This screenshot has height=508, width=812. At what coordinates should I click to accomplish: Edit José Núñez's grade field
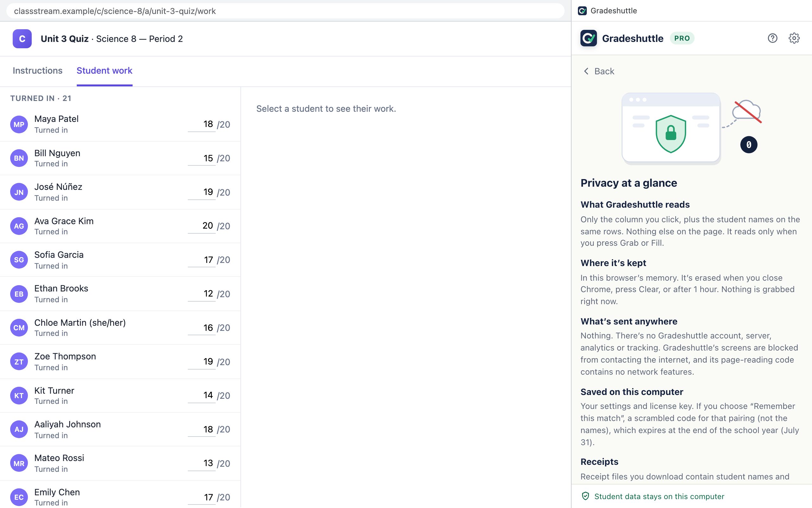[x=201, y=192]
